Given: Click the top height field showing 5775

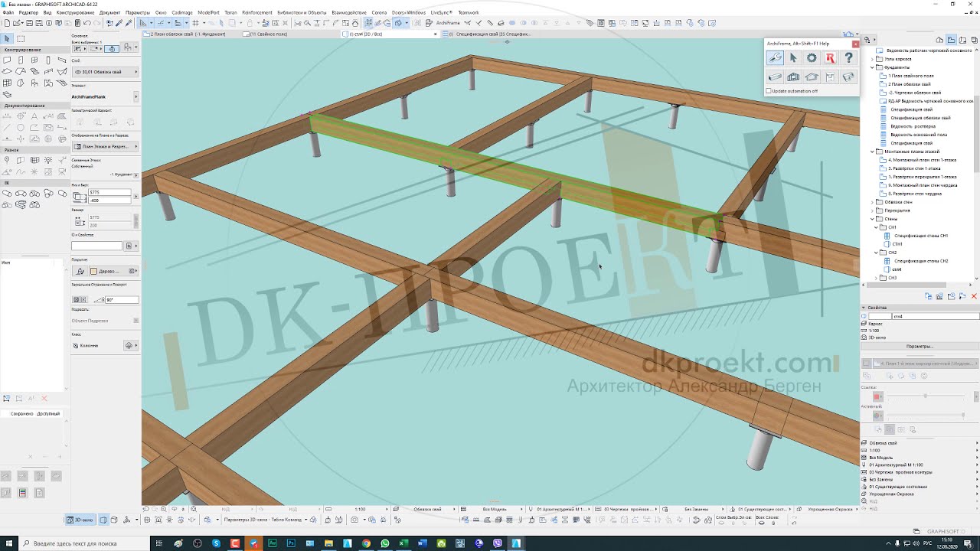Looking at the screenshot, I should [x=110, y=193].
